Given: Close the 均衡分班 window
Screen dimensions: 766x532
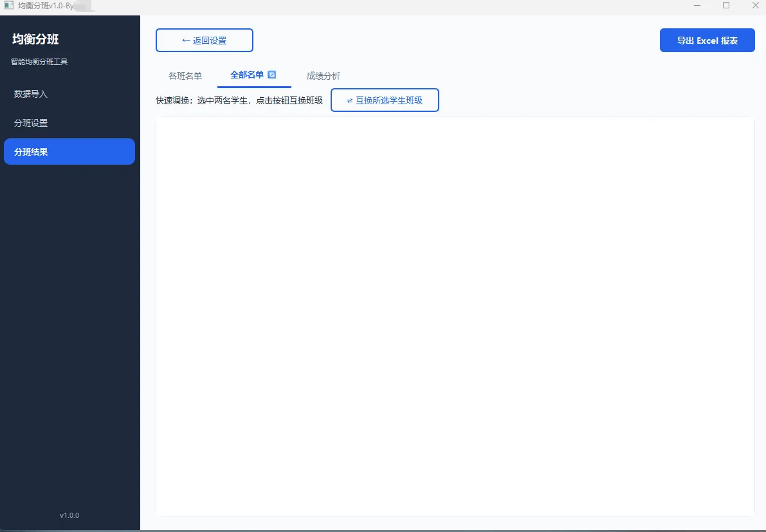Looking at the screenshot, I should 755,6.
